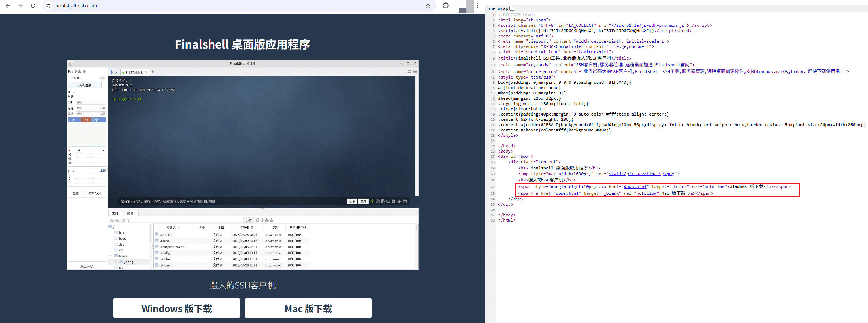The image size is (868, 323).
Task: Click the file panel upload icon
Action: click(272, 220)
